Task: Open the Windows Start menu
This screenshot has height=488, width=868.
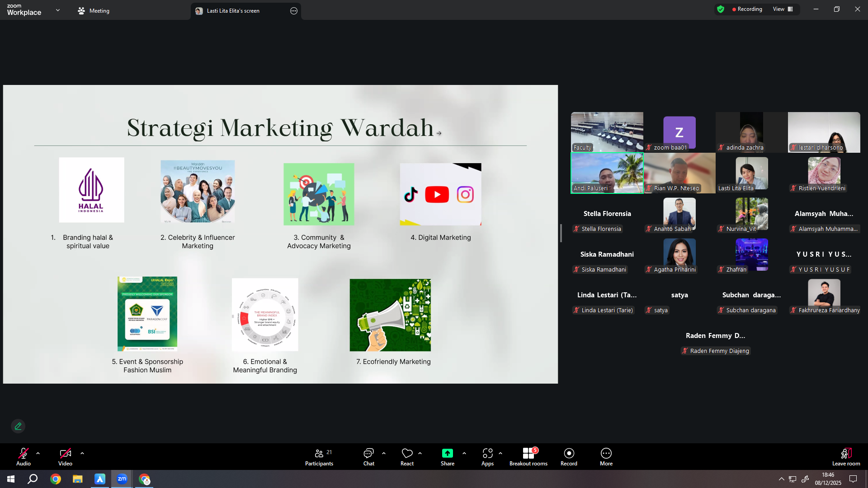Action: coord(11,479)
